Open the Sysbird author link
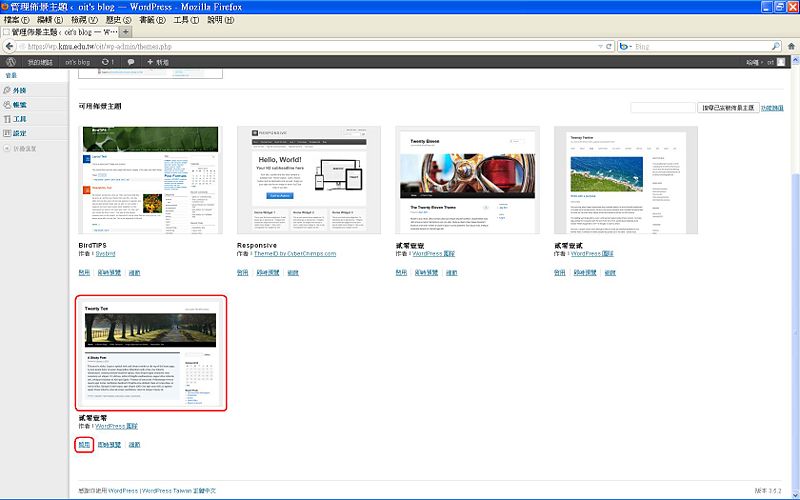The width and height of the screenshot is (800, 500). pyautogui.click(x=105, y=254)
